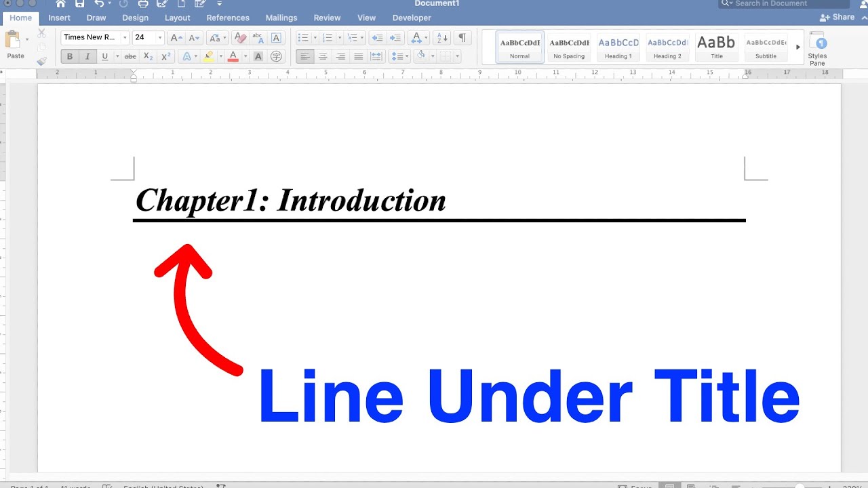
Task: Apply the Format Painter brush
Action: coord(41,61)
